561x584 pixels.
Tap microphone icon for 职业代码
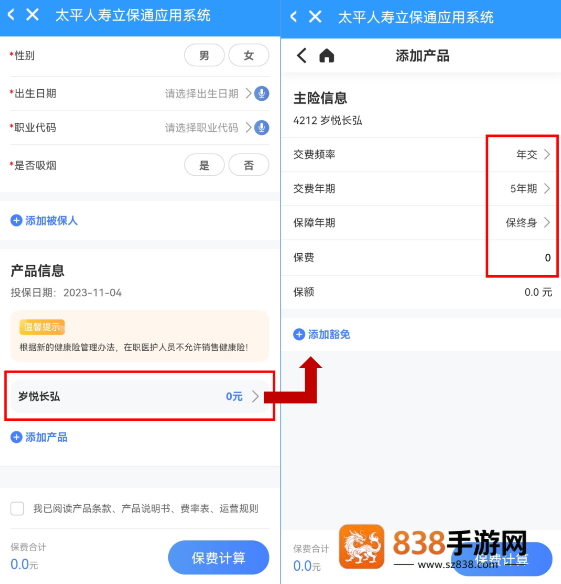click(262, 127)
